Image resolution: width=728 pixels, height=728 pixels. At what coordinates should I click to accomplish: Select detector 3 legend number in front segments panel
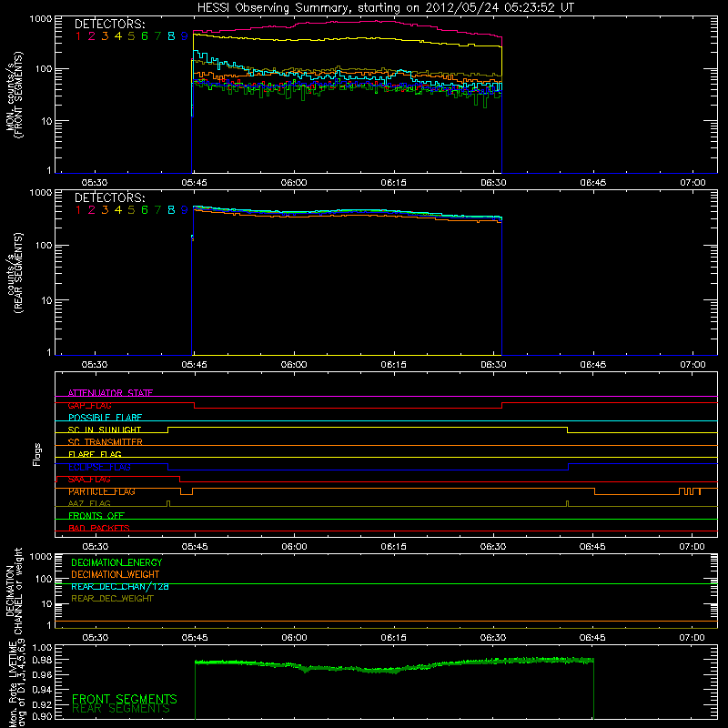coord(105,35)
